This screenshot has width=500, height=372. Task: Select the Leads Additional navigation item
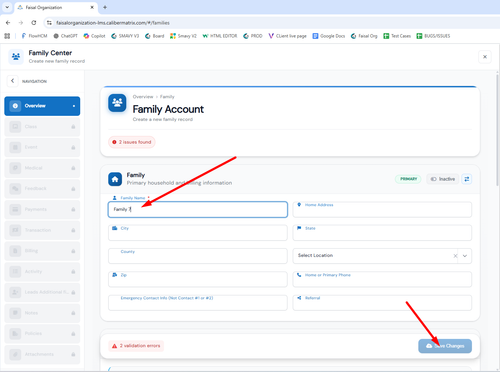(x=42, y=292)
